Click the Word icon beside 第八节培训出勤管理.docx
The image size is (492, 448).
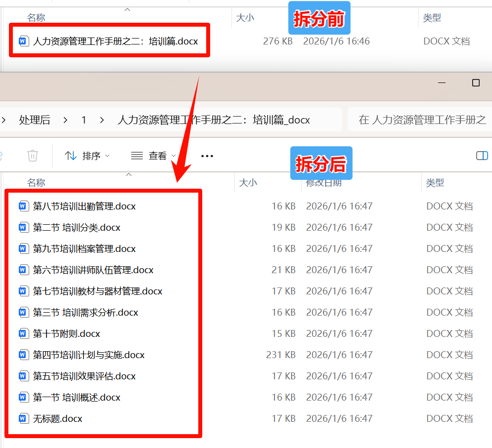point(23,206)
